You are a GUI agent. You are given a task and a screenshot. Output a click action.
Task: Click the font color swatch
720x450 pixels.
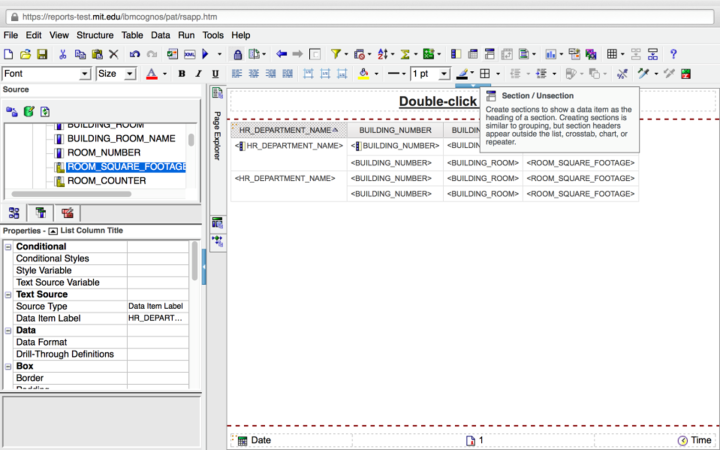point(151,74)
